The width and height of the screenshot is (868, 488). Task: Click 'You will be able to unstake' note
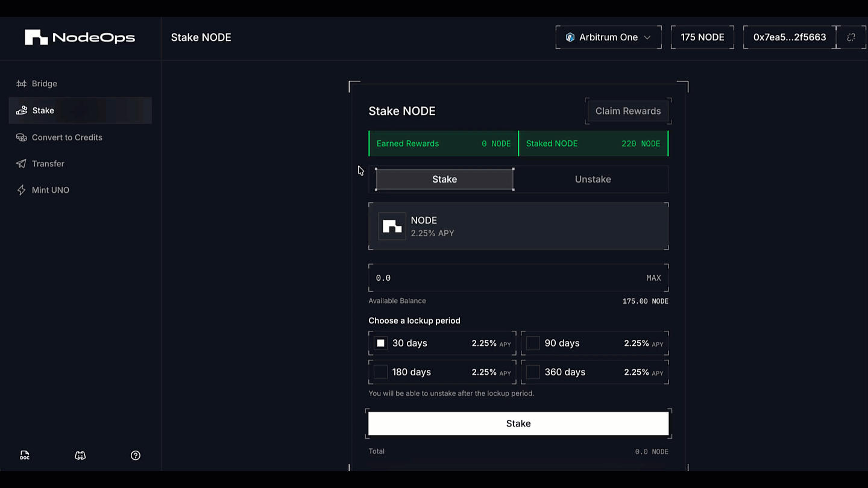(x=451, y=393)
